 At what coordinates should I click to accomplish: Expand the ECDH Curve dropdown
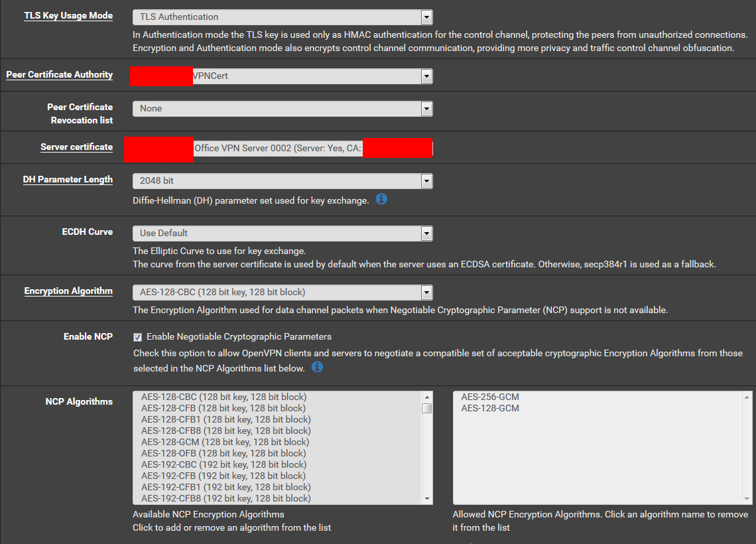(283, 234)
